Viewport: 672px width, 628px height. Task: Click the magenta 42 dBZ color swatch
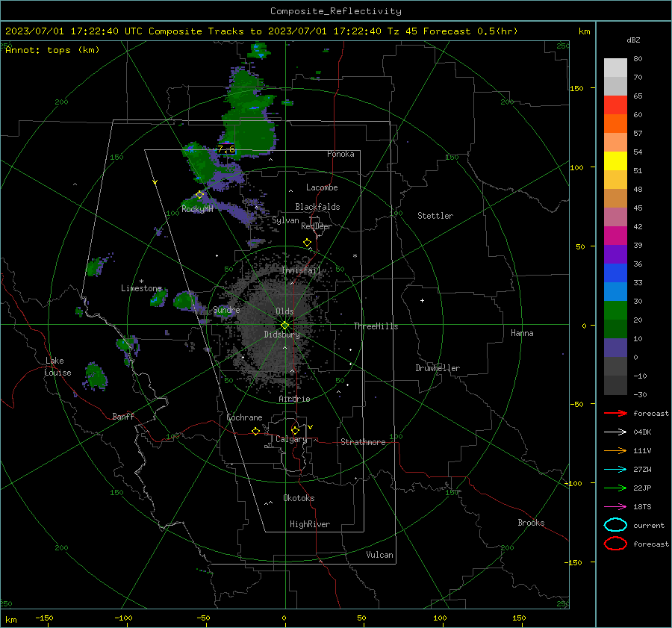[615, 235]
